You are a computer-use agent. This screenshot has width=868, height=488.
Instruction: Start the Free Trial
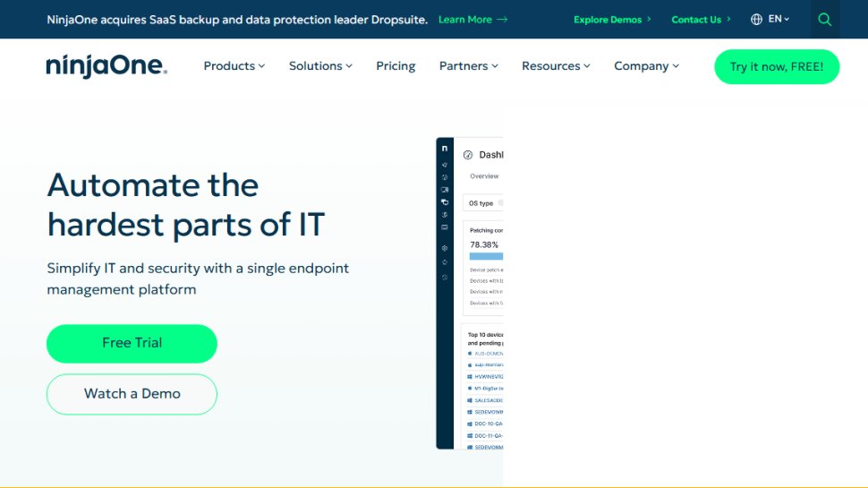(132, 344)
